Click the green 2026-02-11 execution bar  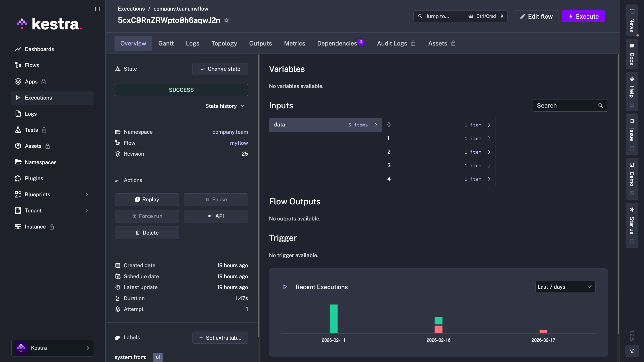coord(334,319)
